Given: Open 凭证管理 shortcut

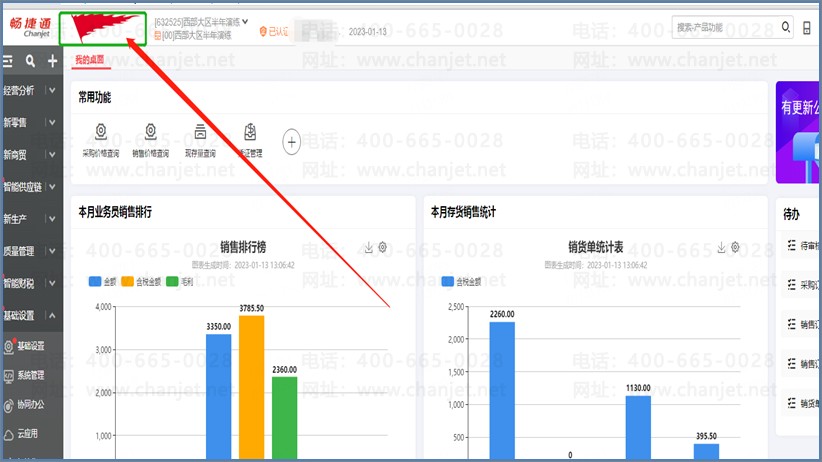Looking at the screenshot, I should (x=250, y=141).
